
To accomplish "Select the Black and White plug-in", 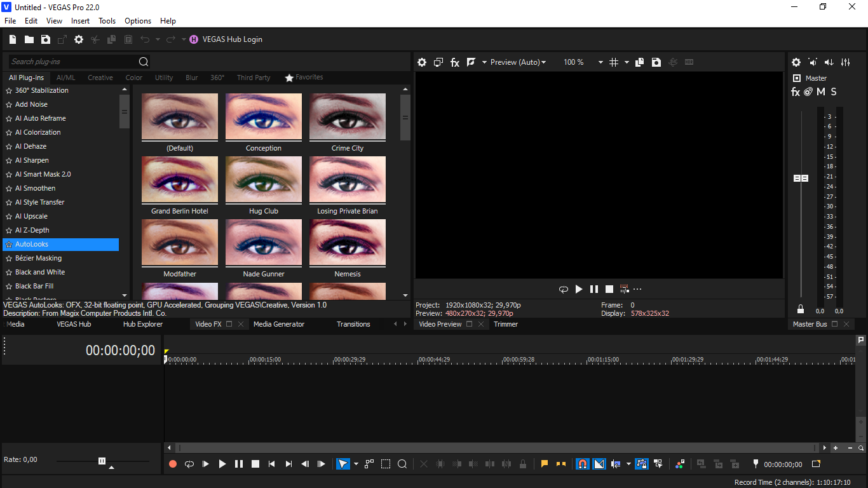I will pyautogui.click(x=40, y=272).
